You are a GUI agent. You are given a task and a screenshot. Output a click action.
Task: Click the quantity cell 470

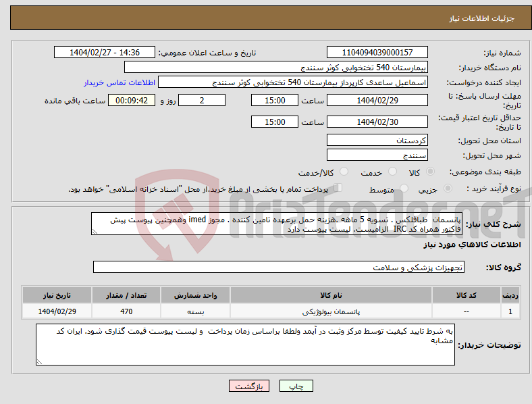[126, 311]
